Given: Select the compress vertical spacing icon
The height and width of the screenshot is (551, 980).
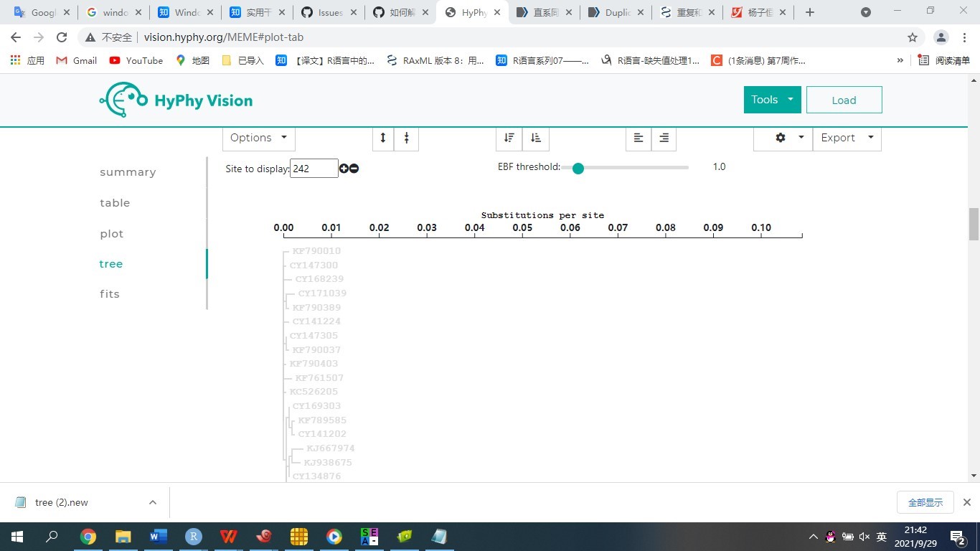Looking at the screenshot, I should 406,138.
